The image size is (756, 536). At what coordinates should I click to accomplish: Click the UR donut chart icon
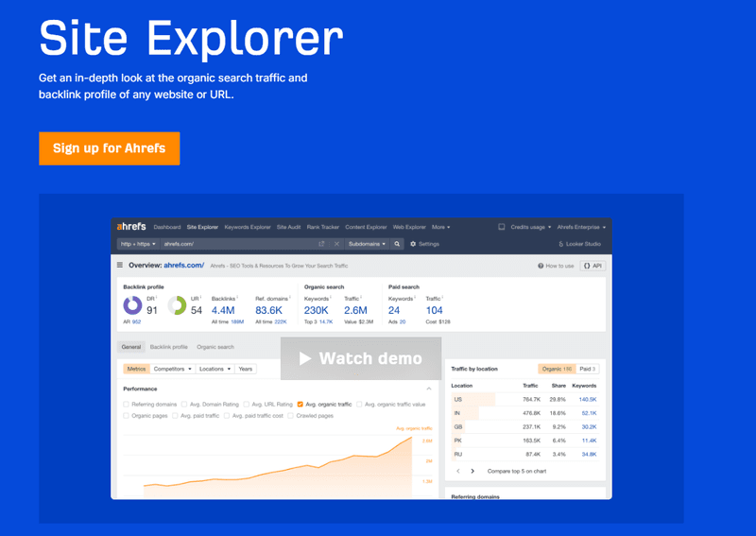coord(177,305)
